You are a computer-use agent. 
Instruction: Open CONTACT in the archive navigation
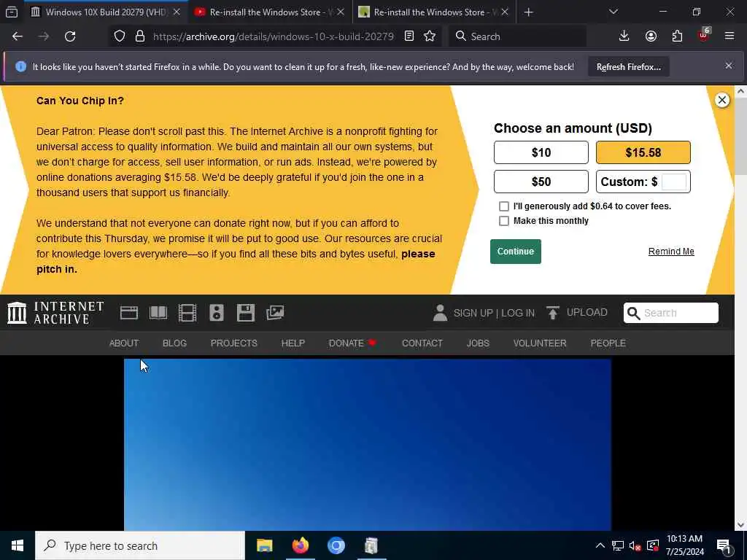click(422, 343)
